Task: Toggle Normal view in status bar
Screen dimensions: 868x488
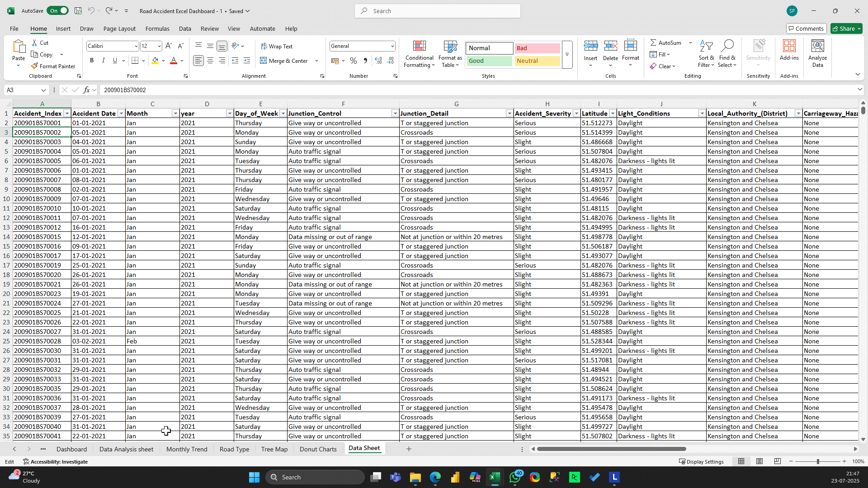Action: [x=741, y=461]
